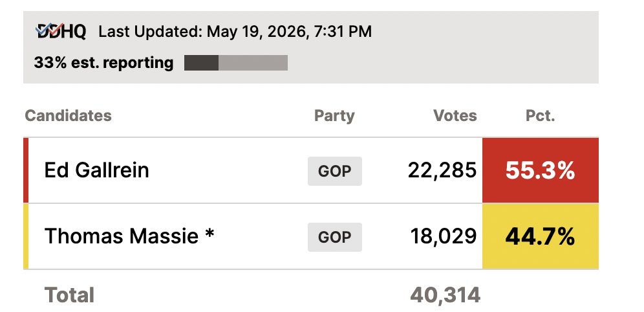Click the yellow stripe beside Thomas Massie
The width and height of the screenshot is (644, 312).
(26, 236)
